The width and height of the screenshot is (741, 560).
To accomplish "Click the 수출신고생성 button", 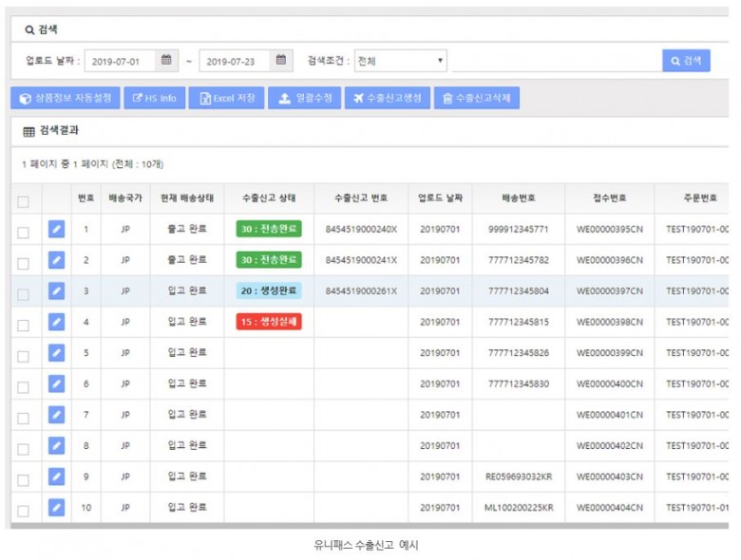I will click(388, 98).
